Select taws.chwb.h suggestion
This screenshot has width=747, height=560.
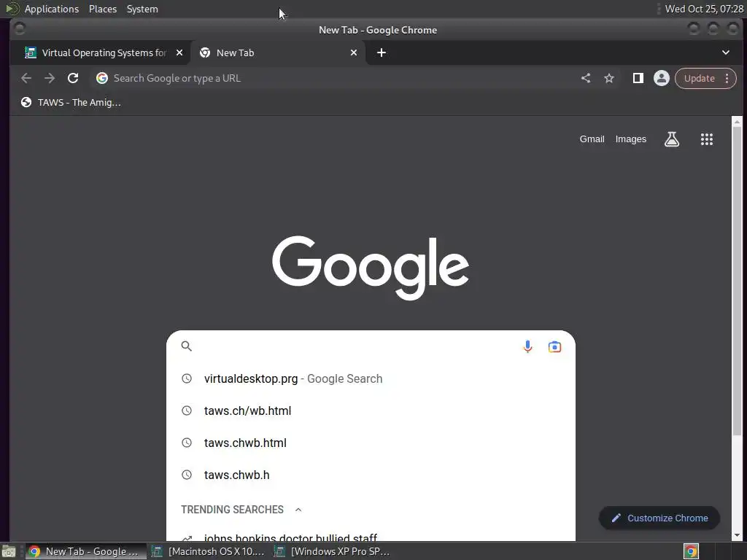click(371, 475)
